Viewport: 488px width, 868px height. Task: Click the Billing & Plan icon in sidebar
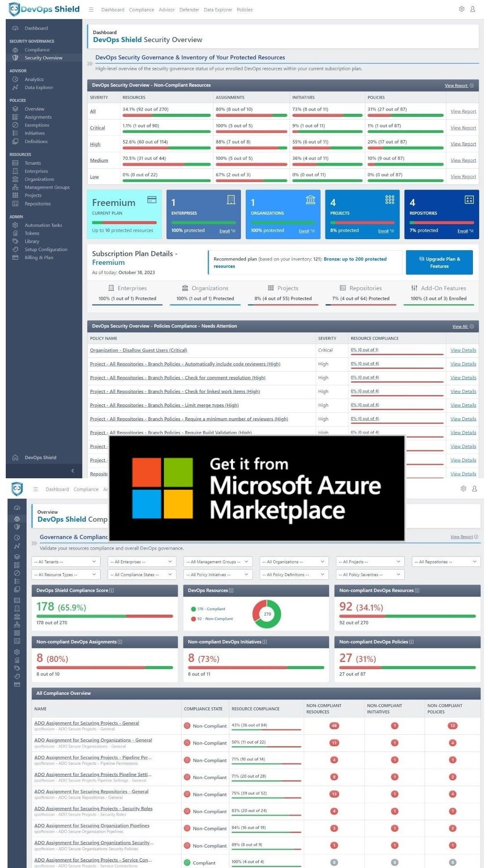(x=15, y=257)
